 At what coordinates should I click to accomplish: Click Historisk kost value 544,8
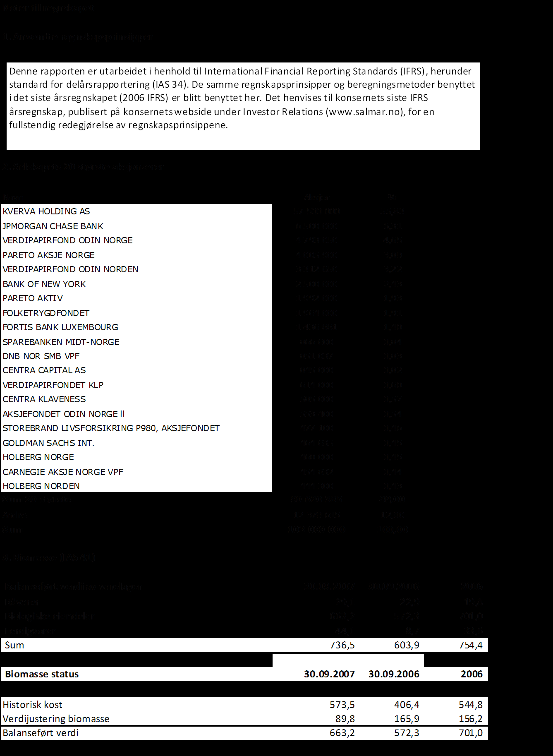point(471,705)
